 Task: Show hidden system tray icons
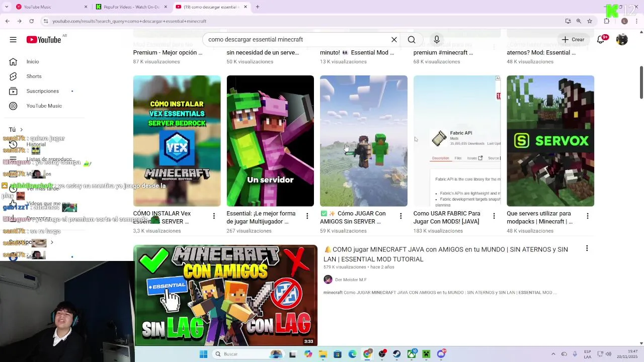click(x=553, y=354)
